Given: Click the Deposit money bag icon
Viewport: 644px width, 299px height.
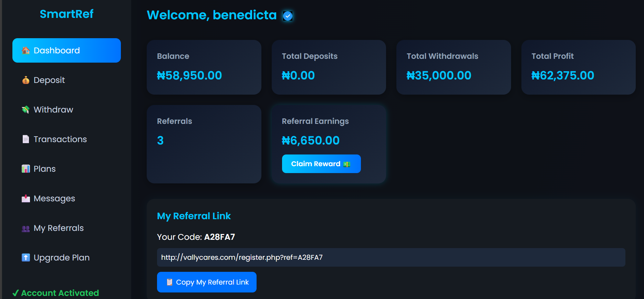Looking at the screenshot, I should [x=26, y=80].
